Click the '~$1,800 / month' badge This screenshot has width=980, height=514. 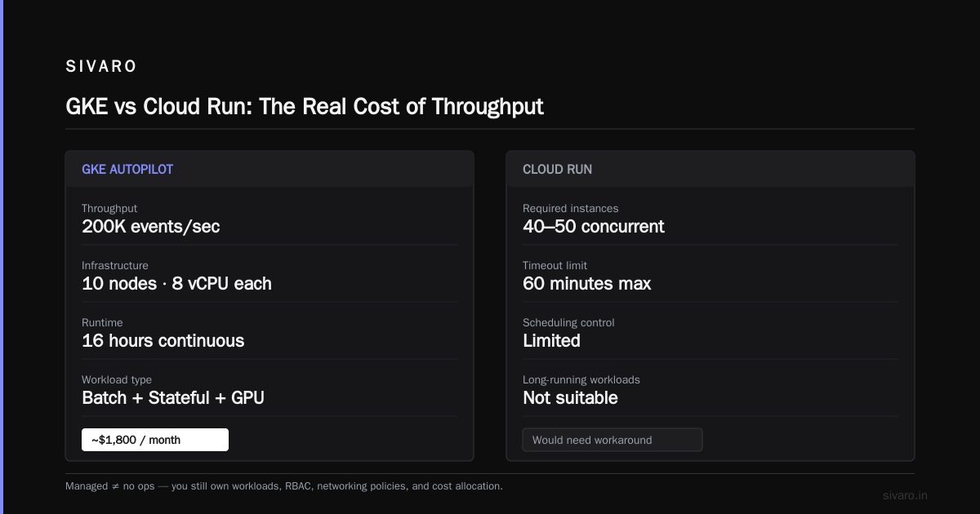pos(155,440)
